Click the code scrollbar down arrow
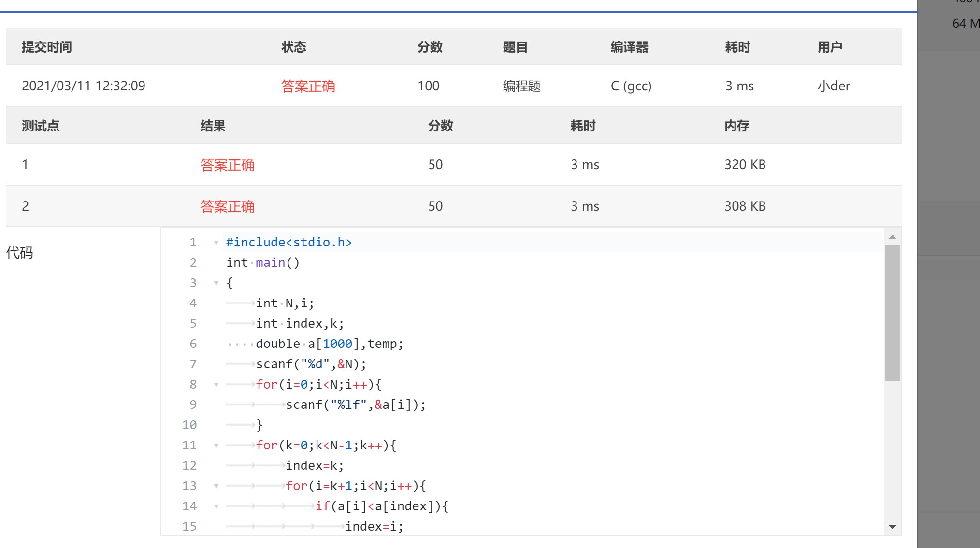Image resolution: width=980 pixels, height=548 pixels. 892,527
